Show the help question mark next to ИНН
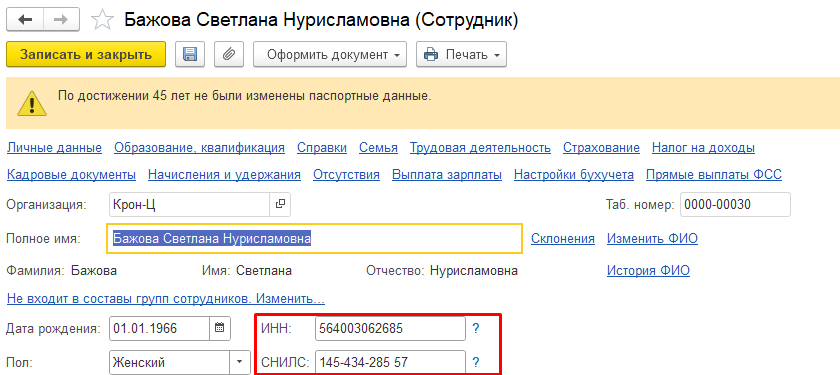Screen dimensions: 840x375 click(475, 328)
